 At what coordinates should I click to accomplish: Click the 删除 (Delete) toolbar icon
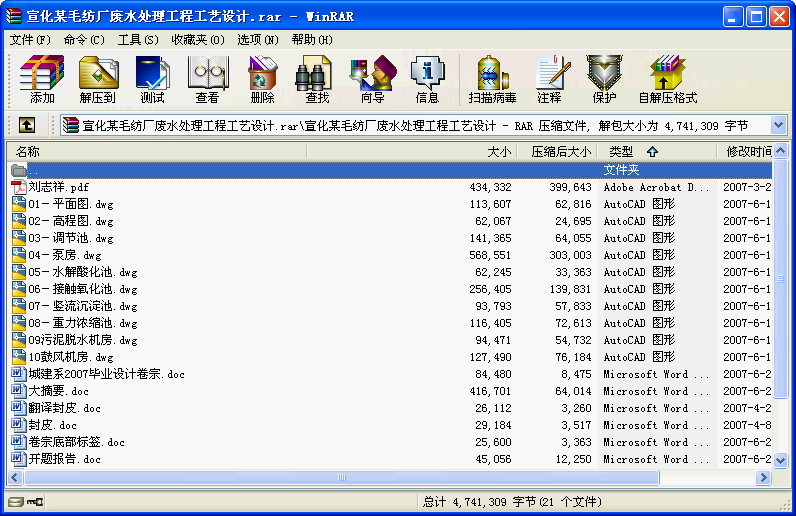click(x=262, y=80)
